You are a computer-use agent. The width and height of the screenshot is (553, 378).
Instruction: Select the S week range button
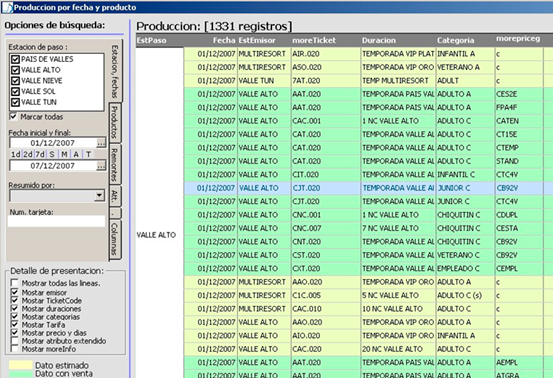[x=52, y=154]
